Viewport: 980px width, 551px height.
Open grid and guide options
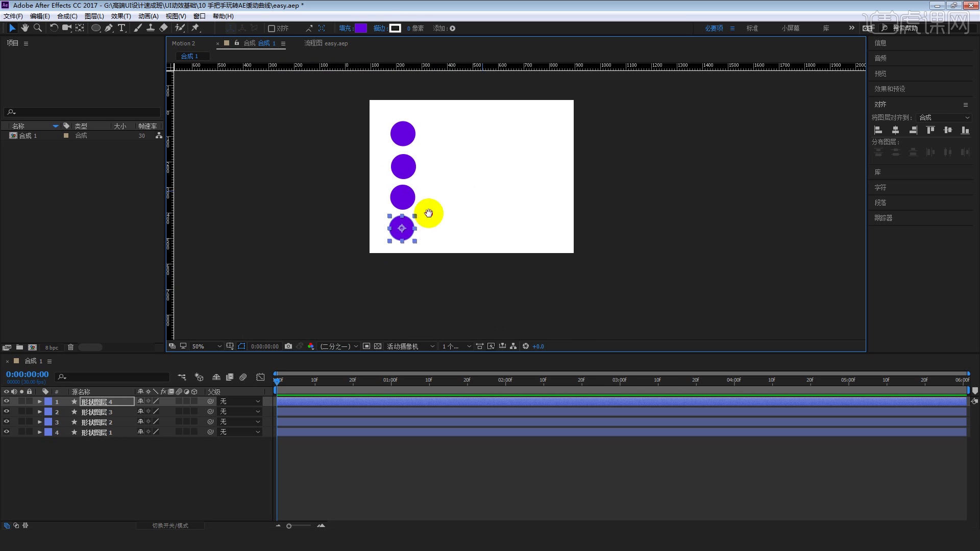tap(230, 346)
